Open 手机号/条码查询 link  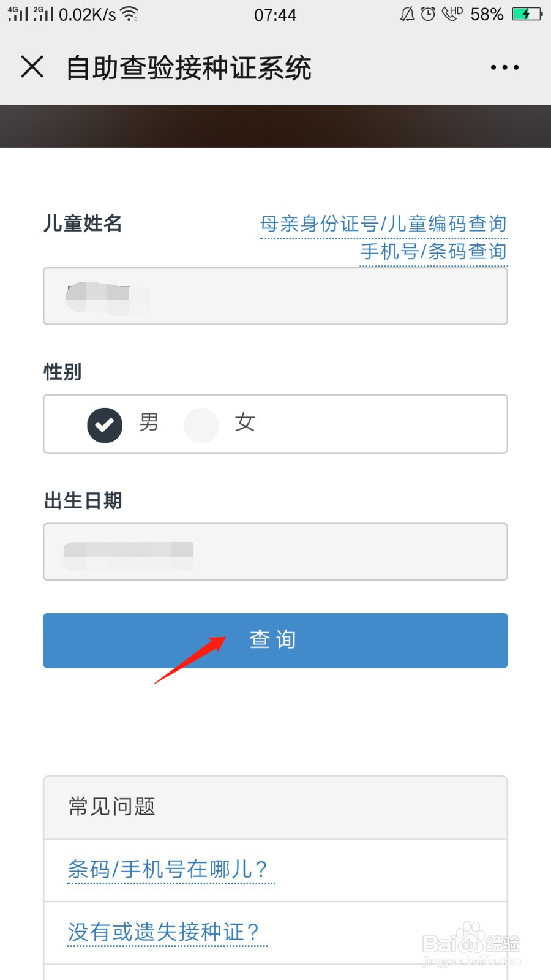click(433, 252)
